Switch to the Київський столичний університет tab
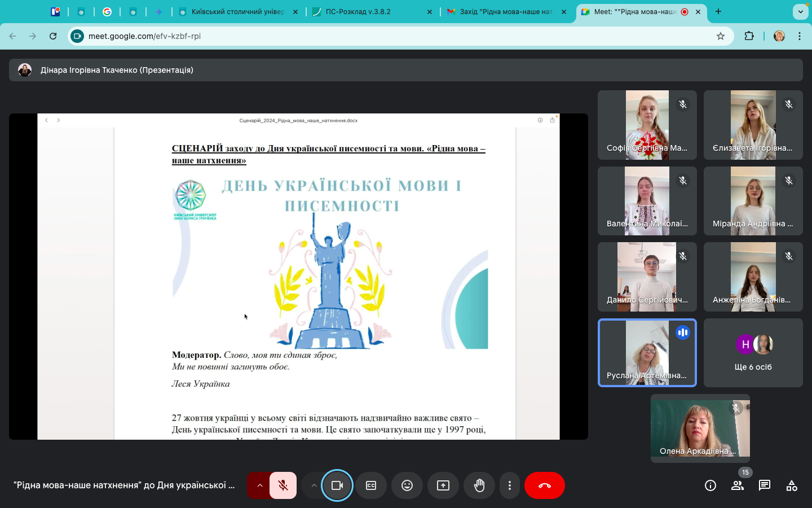The height and width of the screenshot is (508, 812). point(237,11)
